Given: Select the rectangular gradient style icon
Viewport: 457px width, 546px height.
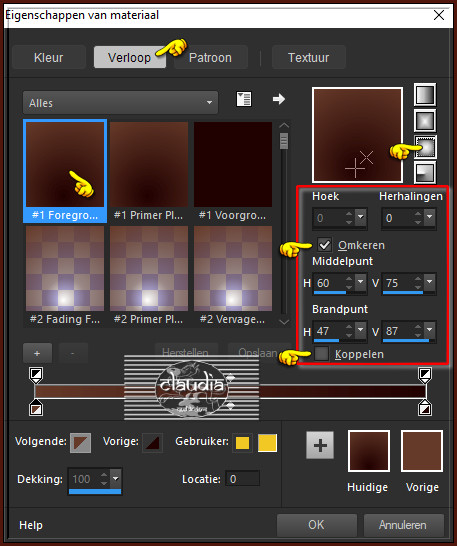Looking at the screenshot, I should tap(425, 121).
